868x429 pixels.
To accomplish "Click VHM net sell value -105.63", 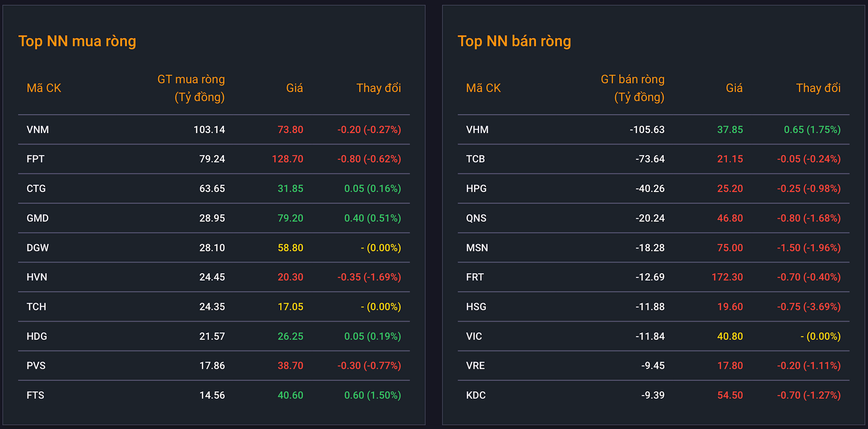I will pyautogui.click(x=647, y=130).
